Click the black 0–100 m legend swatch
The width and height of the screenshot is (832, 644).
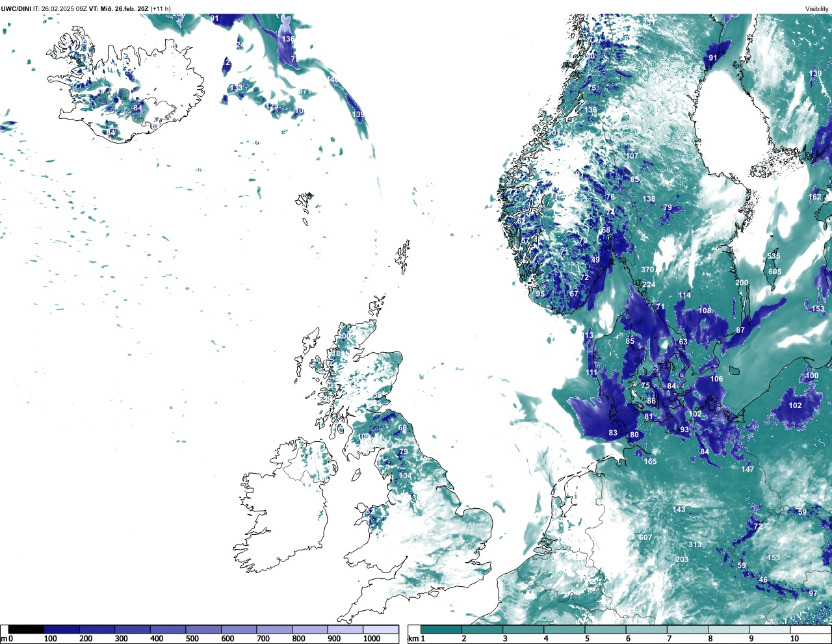27,630
